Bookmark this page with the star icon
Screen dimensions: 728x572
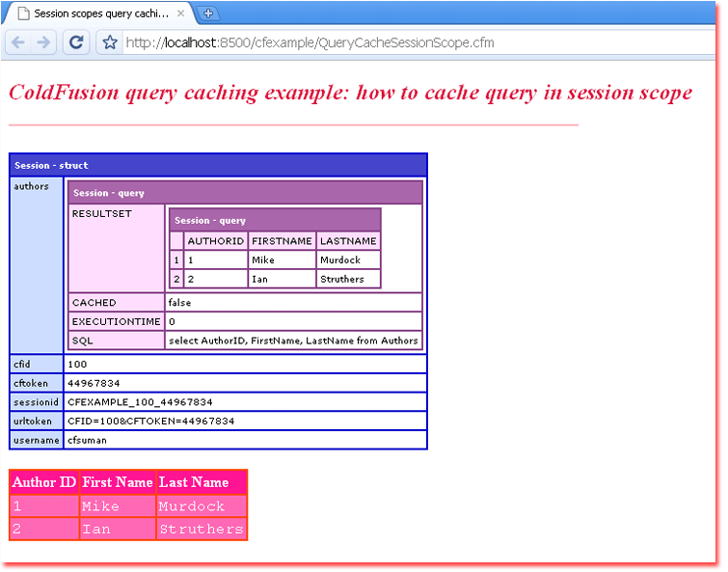pos(110,42)
